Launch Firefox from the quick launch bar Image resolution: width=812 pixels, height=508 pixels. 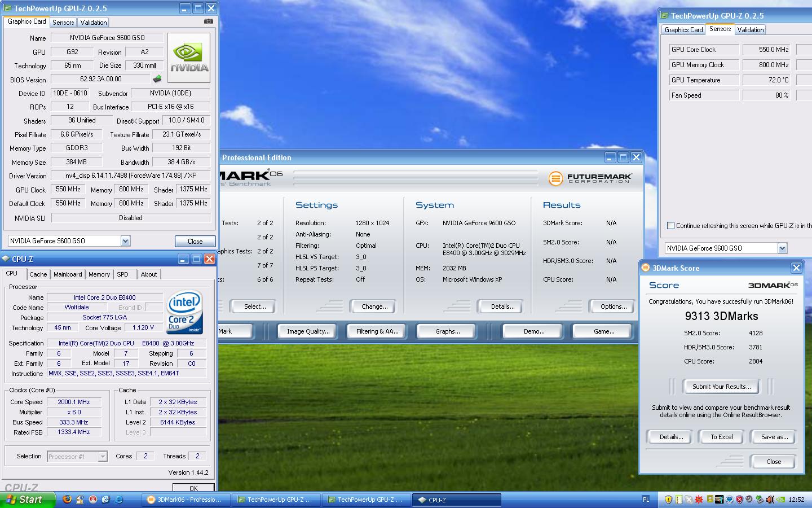tap(67, 499)
